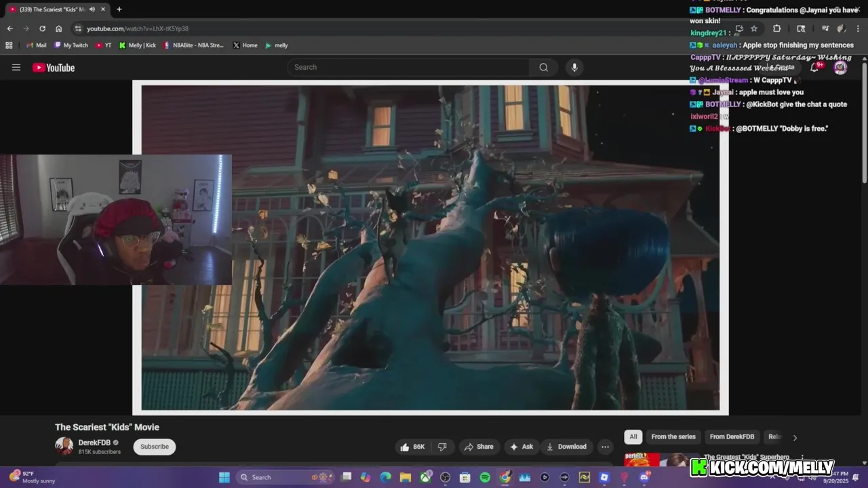Open DerekFDB channel avatar
The height and width of the screenshot is (488, 868).
tap(64, 446)
